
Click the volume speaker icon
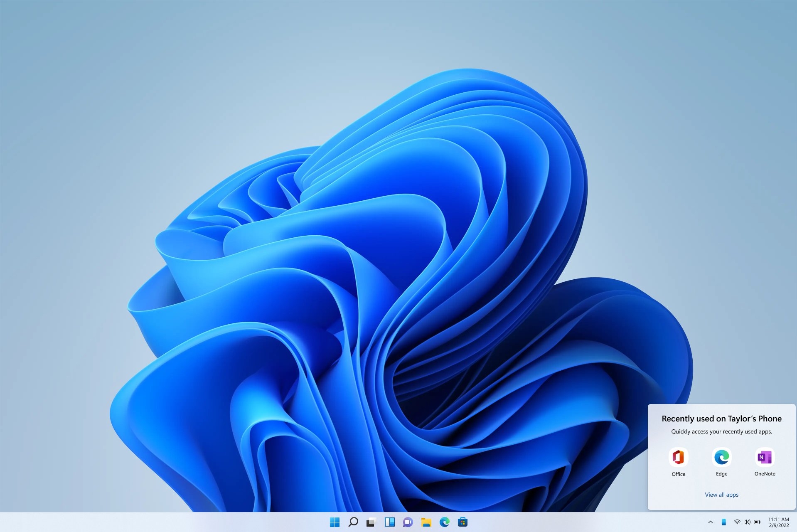pyautogui.click(x=747, y=522)
